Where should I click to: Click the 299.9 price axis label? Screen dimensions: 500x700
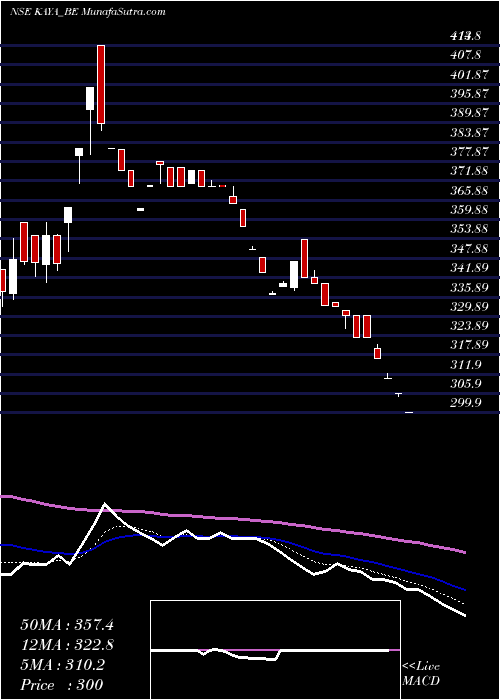(466, 403)
